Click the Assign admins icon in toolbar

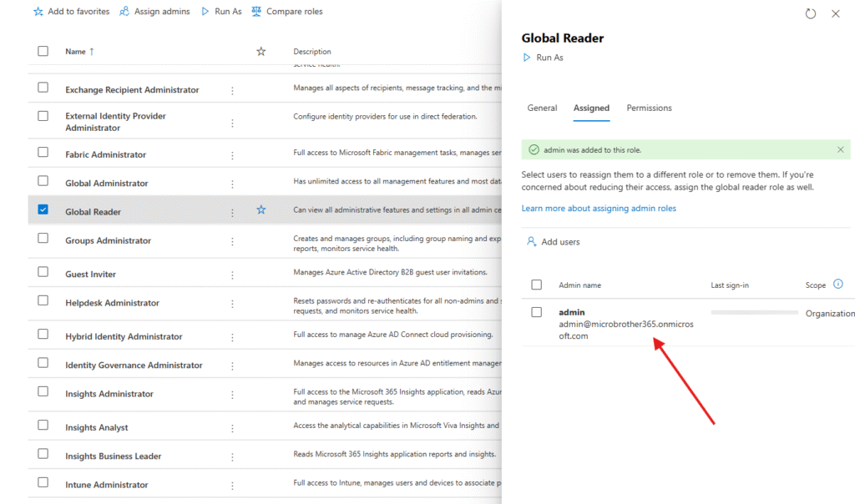pos(124,12)
